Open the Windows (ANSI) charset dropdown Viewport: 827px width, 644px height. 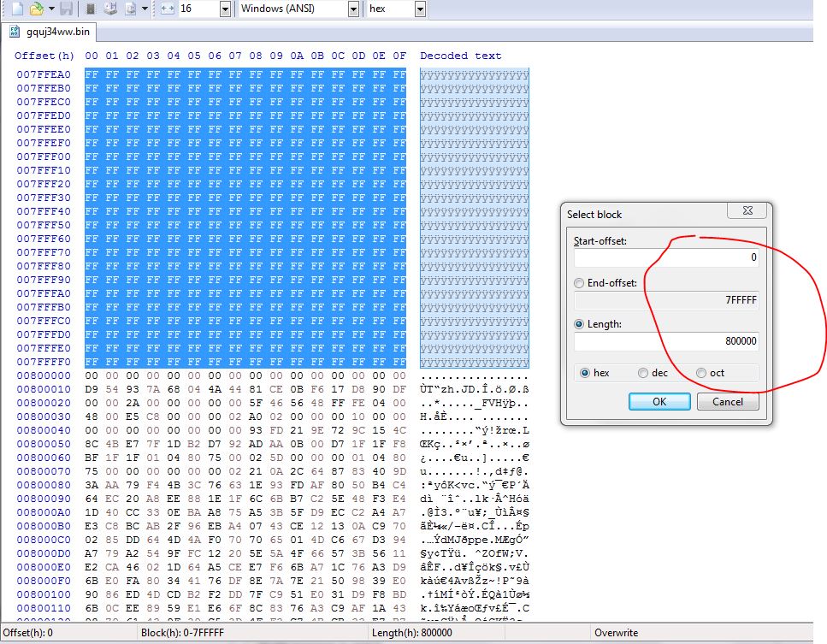tap(353, 9)
